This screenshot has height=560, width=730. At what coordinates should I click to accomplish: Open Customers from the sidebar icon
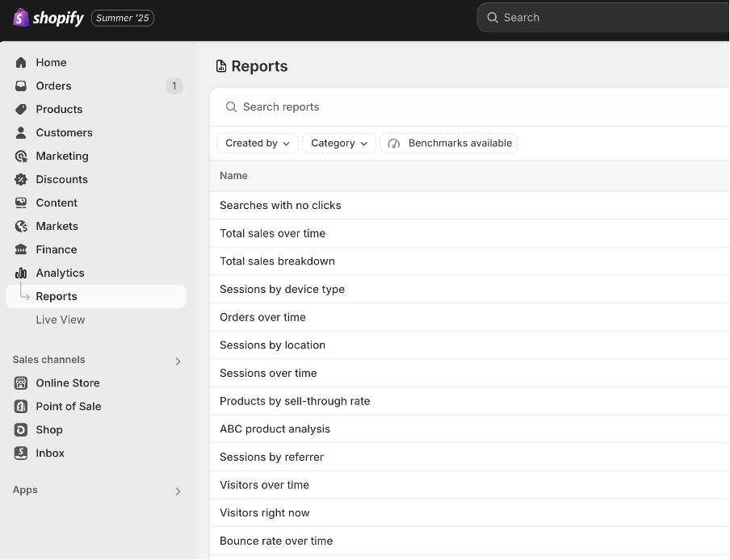click(21, 132)
